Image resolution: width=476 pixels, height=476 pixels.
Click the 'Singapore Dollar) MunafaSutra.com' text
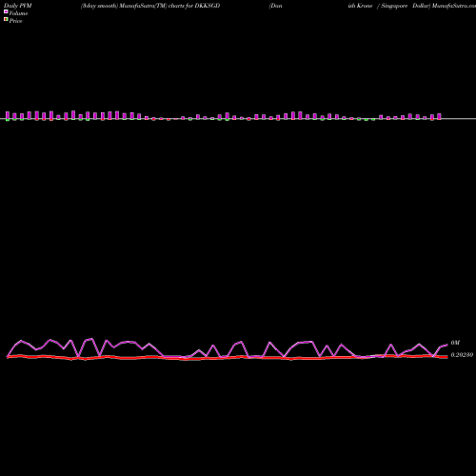(428, 6)
